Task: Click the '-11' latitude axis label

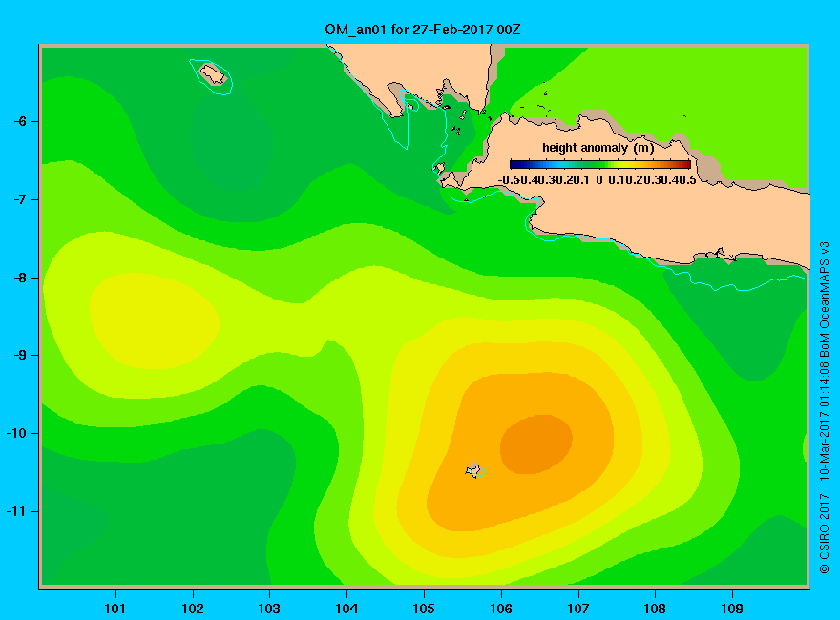Action: pyautogui.click(x=16, y=511)
